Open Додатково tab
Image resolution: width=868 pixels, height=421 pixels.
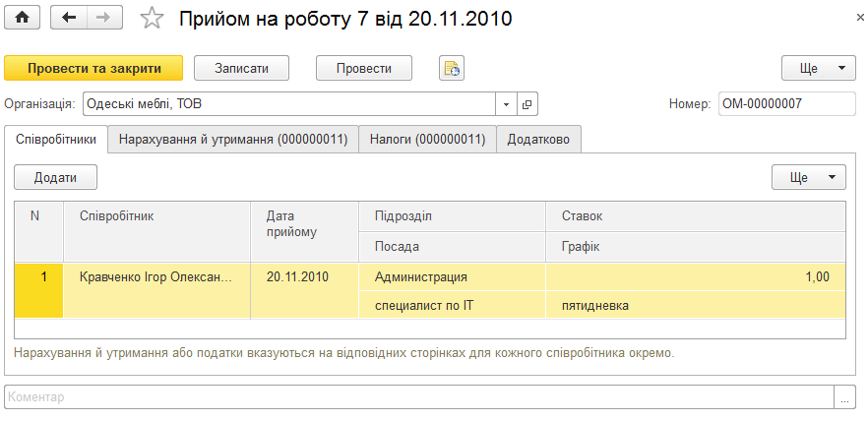tap(538, 140)
